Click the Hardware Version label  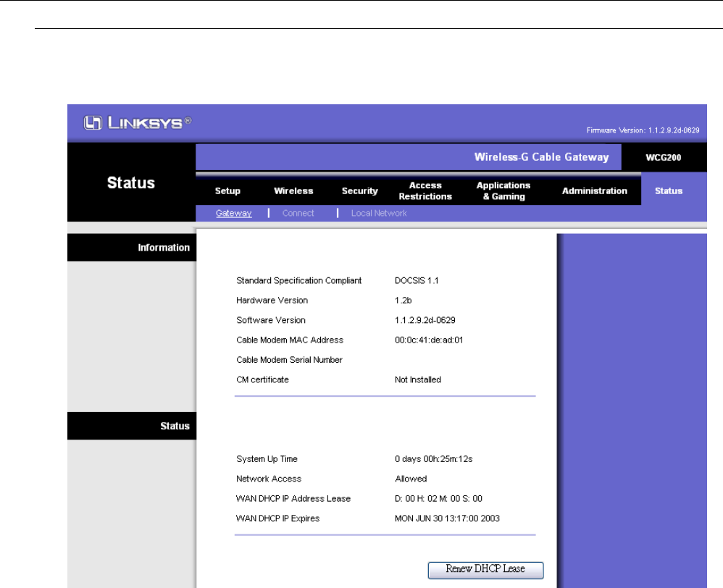coord(272,301)
